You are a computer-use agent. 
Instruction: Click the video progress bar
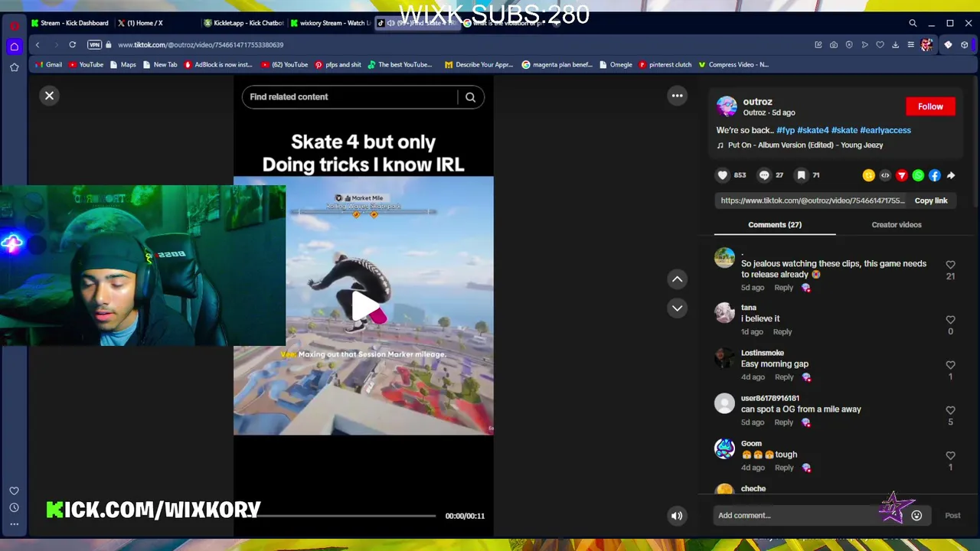click(x=345, y=516)
